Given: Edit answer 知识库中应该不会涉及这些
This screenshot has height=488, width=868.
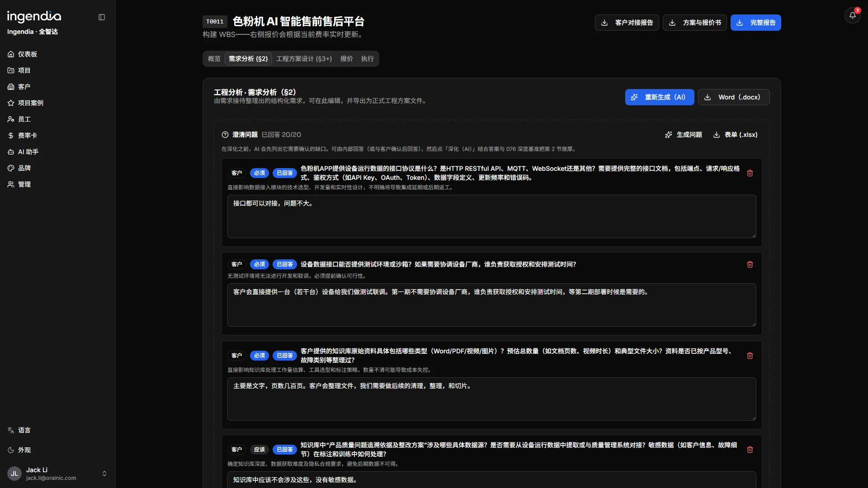Looking at the screenshot, I should click(x=491, y=479).
